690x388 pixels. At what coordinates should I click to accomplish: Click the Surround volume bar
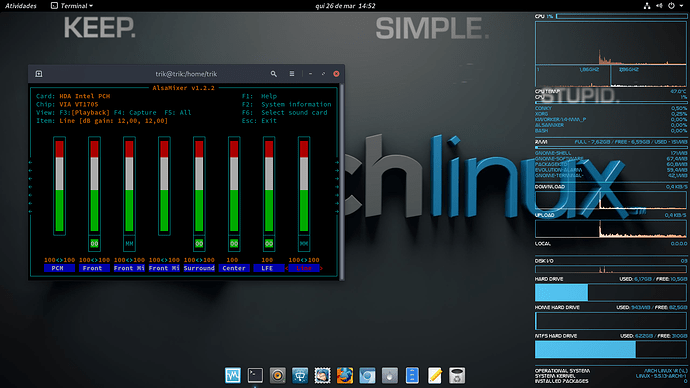199,186
